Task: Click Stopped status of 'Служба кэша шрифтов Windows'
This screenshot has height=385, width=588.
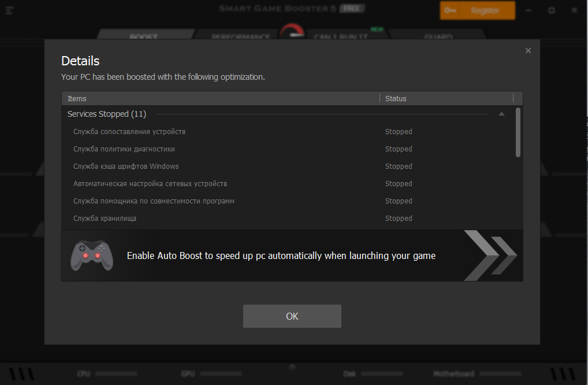Action: (x=399, y=166)
